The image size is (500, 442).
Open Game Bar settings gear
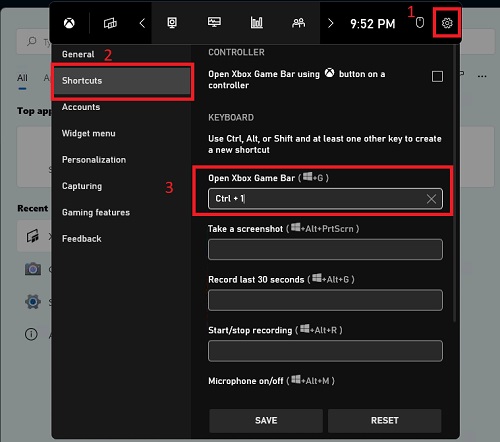click(447, 23)
